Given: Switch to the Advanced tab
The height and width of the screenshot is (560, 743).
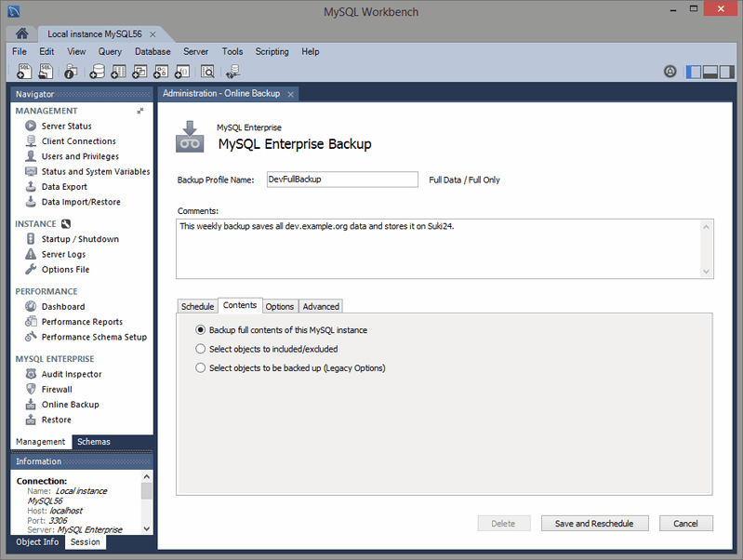Looking at the screenshot, I should point(321,306).
